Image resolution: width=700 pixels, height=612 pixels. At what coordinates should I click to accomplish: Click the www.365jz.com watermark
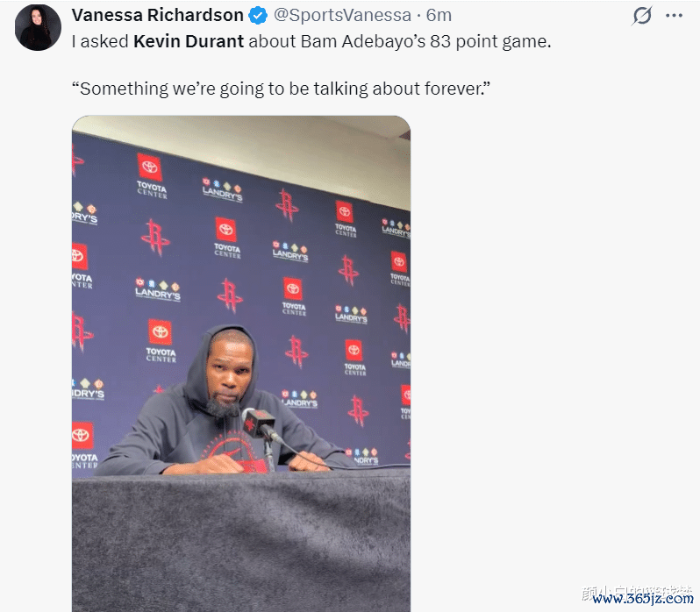pyautogui.click(x=642, y=599)
